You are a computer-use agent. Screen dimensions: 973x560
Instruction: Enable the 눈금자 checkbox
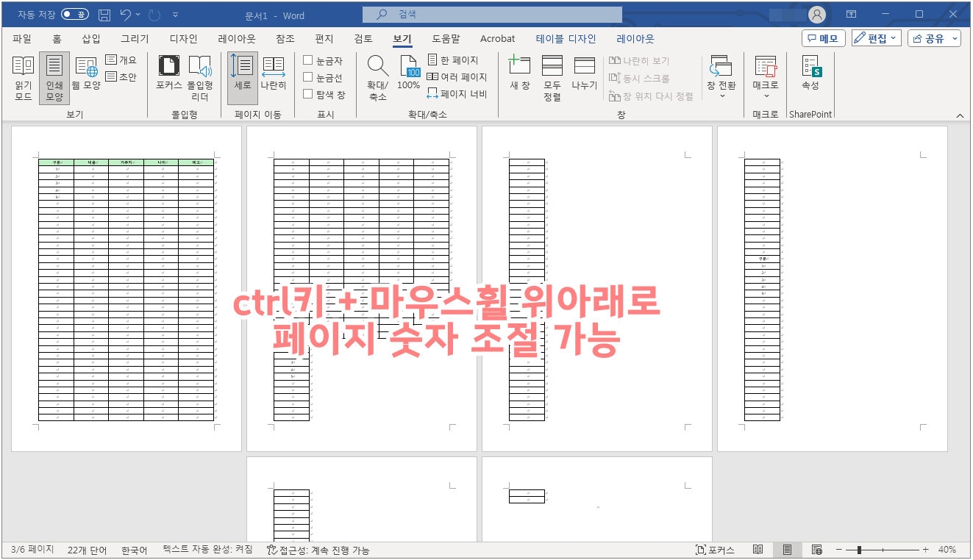point(310,60)
